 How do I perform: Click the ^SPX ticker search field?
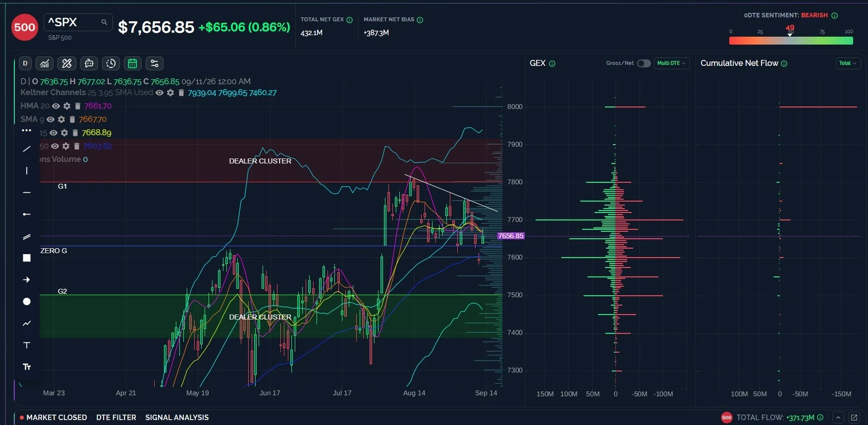pos(78,22)
